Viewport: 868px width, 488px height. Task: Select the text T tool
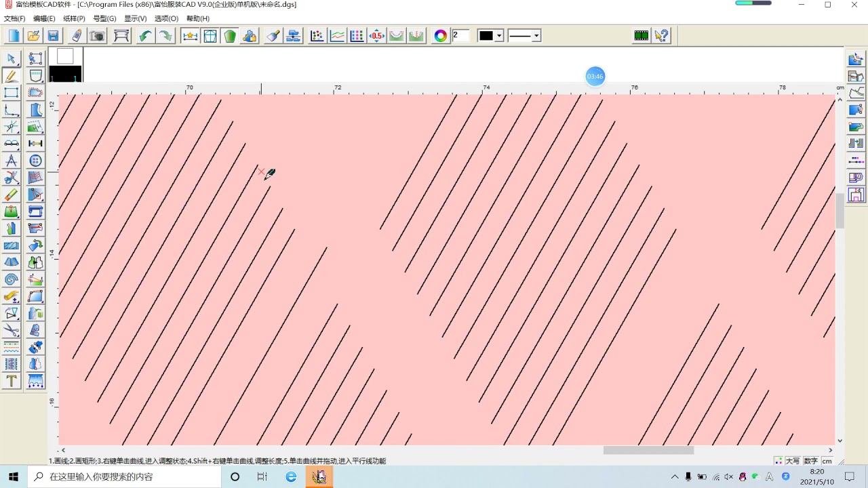point(12,381)
